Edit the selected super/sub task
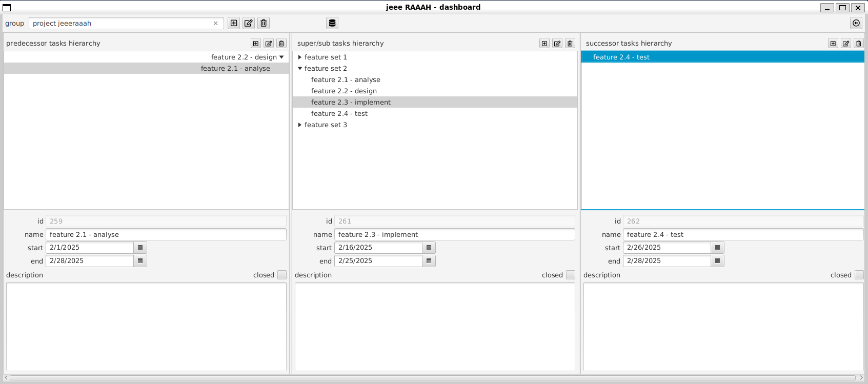868x384 pixels. 557,44
